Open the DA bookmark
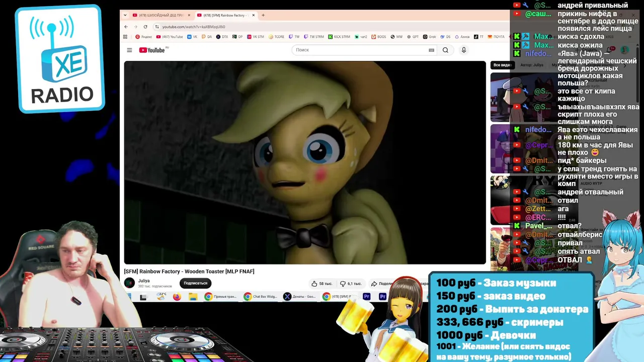Viewport: 644px width, 362px height. (207, 37)
